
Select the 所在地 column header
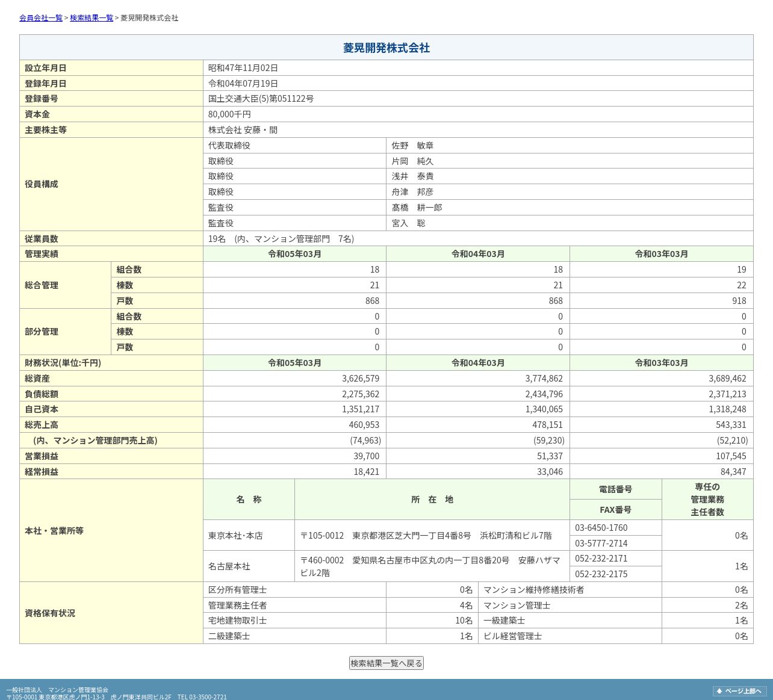pyautogui.click(x=432, y=500)
